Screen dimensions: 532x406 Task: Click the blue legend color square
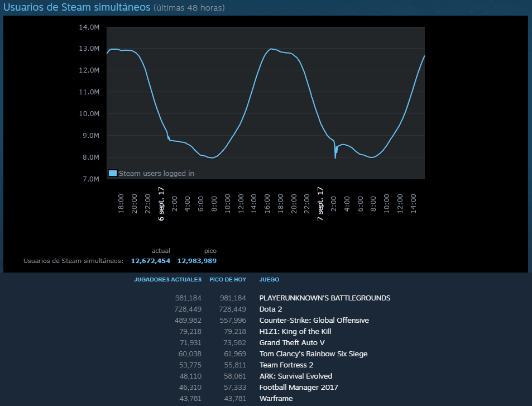(113, 173)
